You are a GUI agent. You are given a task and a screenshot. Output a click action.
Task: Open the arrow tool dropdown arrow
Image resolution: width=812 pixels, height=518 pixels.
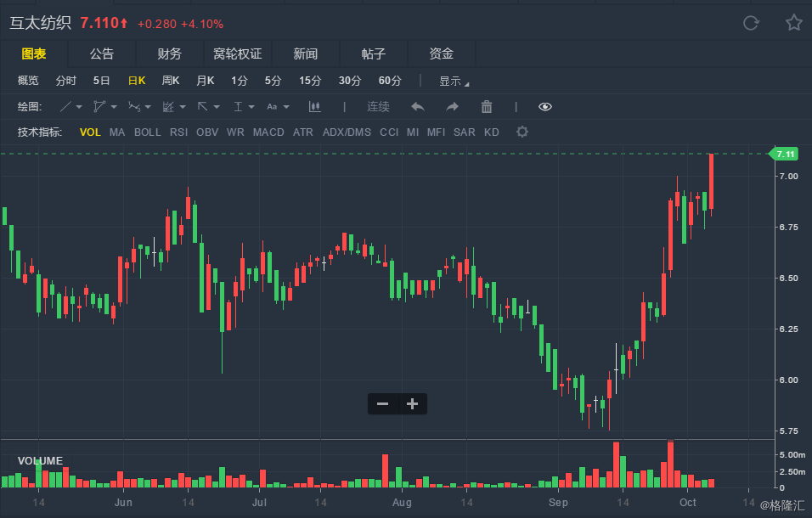click(217, 107)
